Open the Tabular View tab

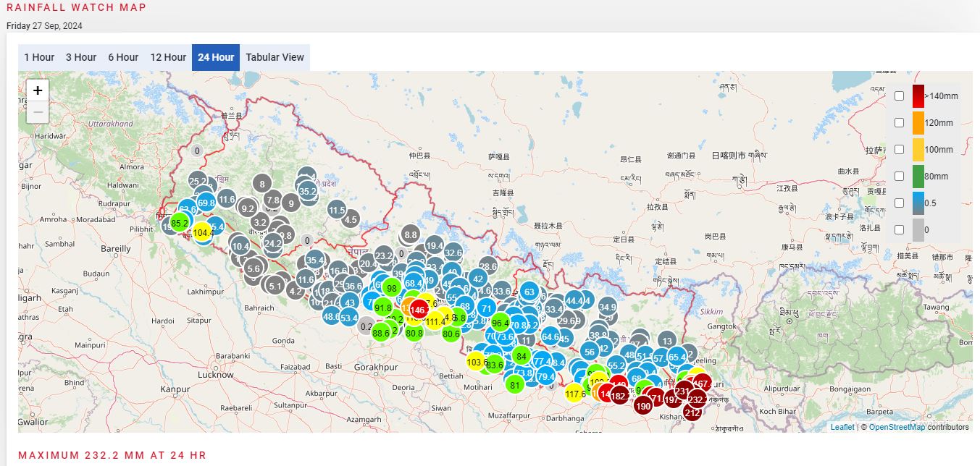275,57
